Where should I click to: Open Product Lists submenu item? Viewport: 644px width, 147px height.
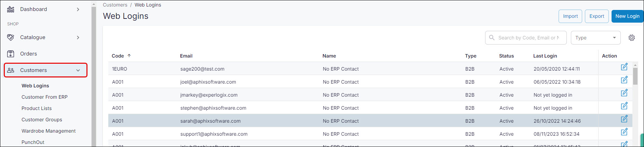pos(37,108)
